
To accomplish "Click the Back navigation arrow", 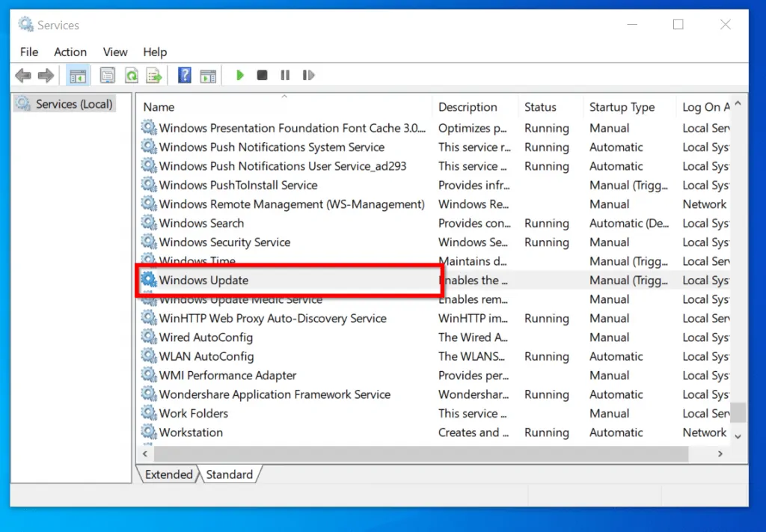I will tap(23, 75).
